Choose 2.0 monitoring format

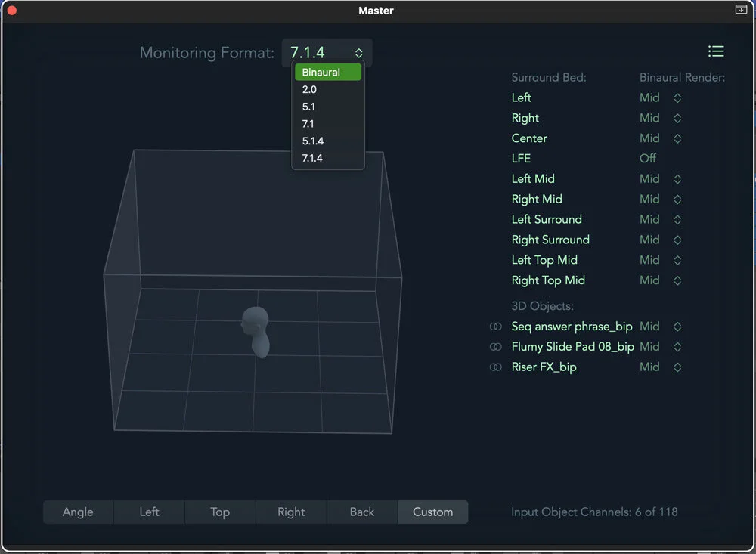click(328, 90)
